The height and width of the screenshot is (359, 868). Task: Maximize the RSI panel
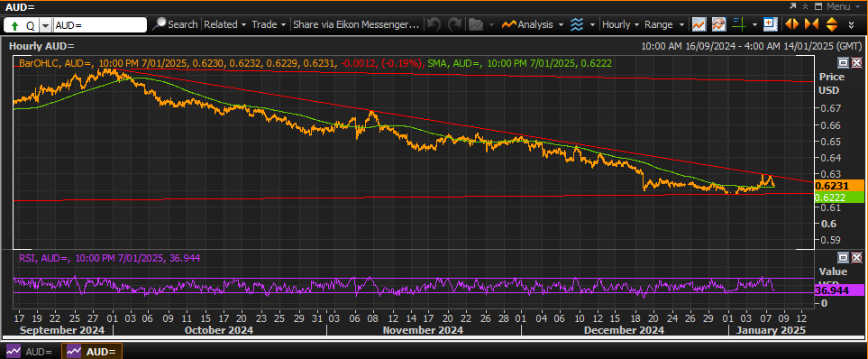pos(843,257)
